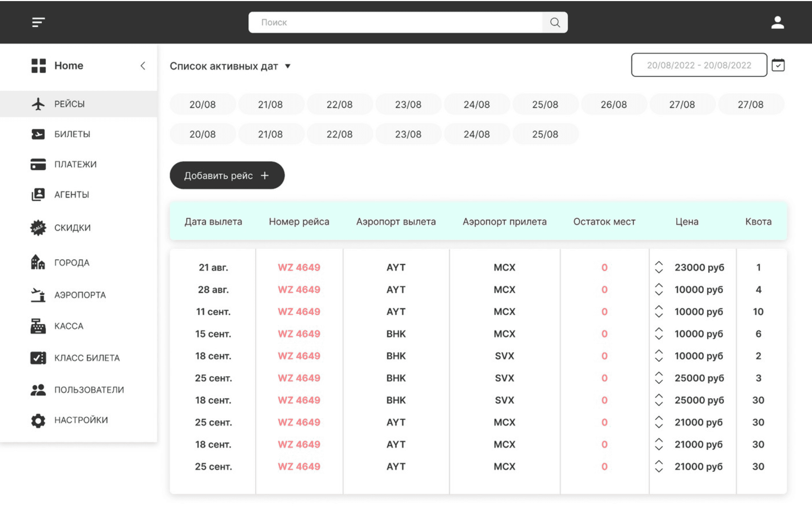Screen dimensions: 812x506
Task: Click the date range input field
Action: point(699,65)
